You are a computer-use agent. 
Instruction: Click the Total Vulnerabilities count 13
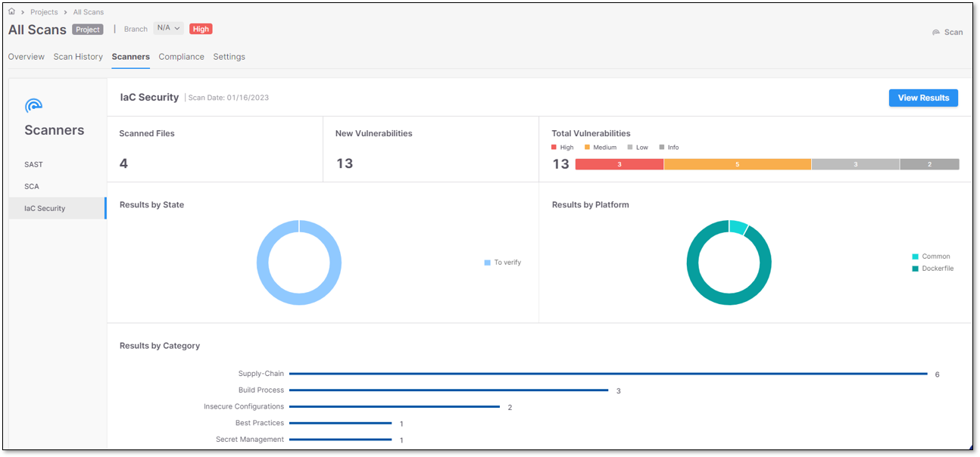[560, 164]
